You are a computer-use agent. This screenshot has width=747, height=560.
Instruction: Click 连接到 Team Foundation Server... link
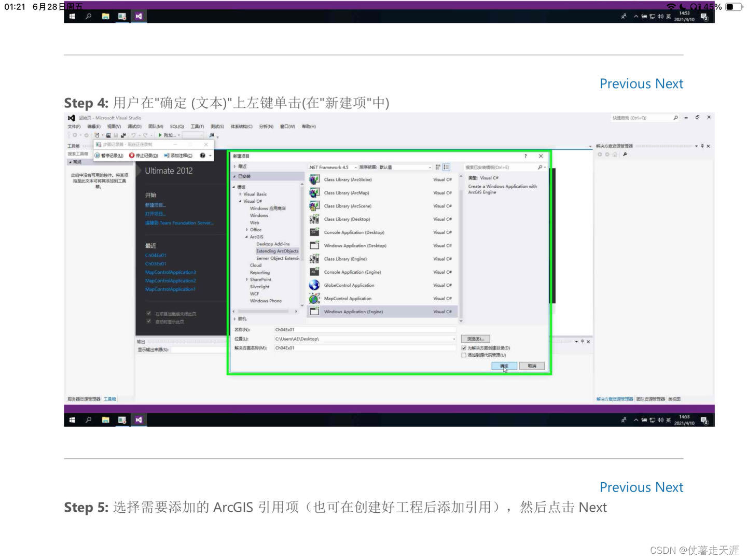pos(179,223)
